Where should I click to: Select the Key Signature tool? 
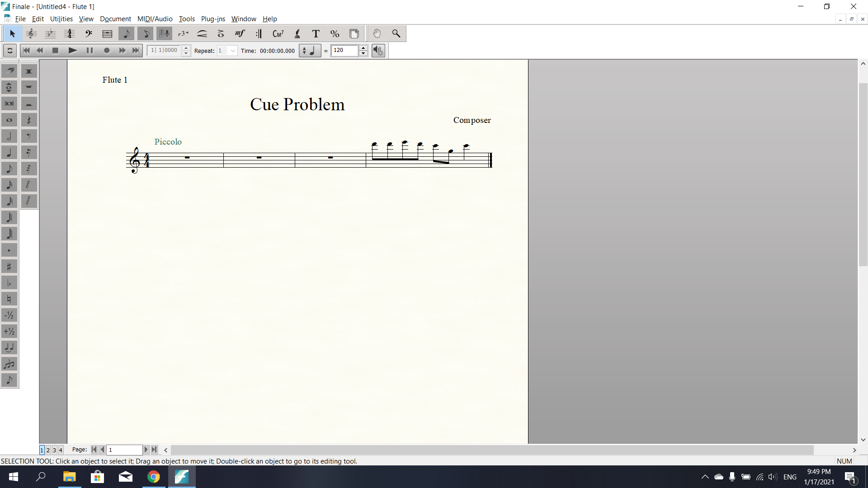tap(50, 34)
